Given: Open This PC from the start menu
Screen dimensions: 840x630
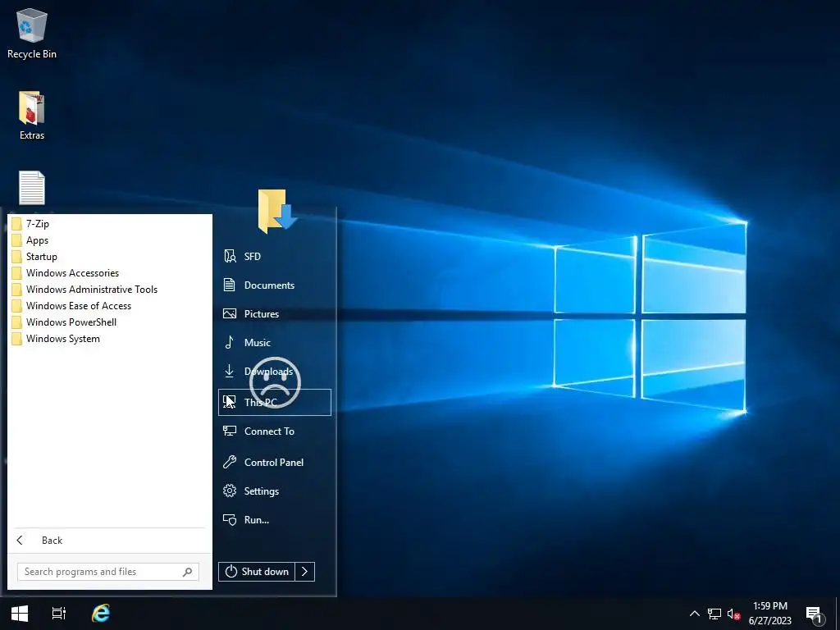Looking at the screenshot, I should click(275, 402).
